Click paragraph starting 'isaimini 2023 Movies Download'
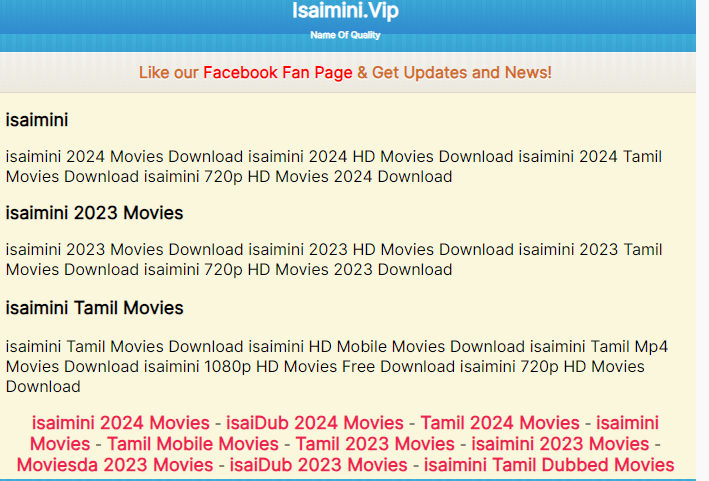709x481 pixels. [334, 259]
